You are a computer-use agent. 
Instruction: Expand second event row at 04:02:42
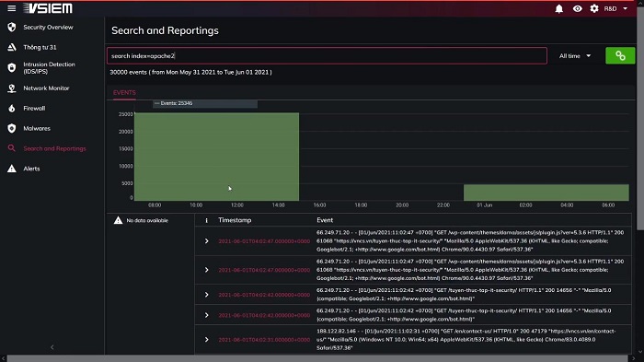click(207, 315)
